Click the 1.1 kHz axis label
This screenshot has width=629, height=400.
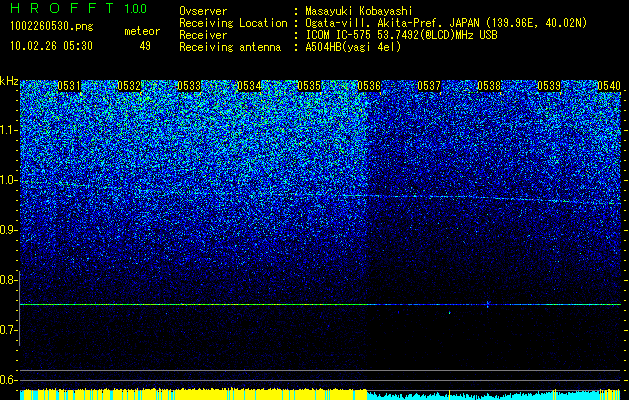(x=7, y=130)
